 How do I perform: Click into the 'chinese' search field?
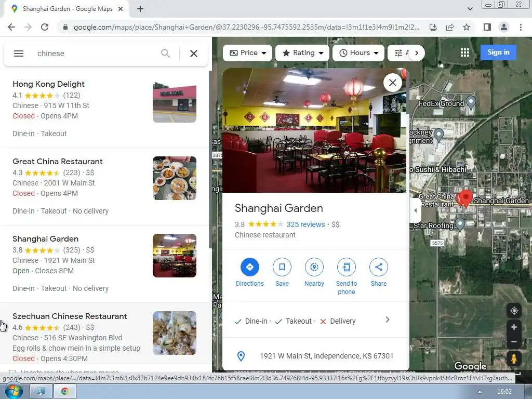[x=95, y=54]
